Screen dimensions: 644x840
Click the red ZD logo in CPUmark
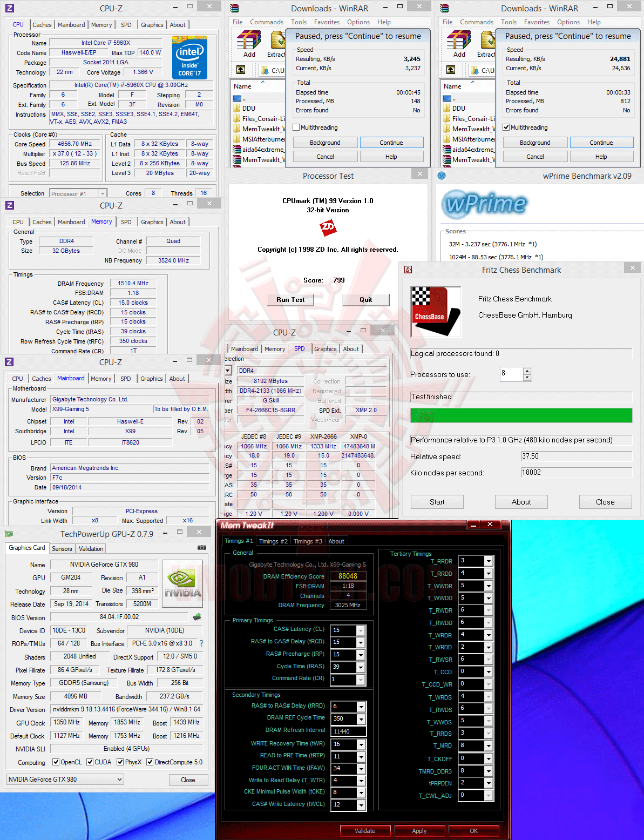[328, 228]
